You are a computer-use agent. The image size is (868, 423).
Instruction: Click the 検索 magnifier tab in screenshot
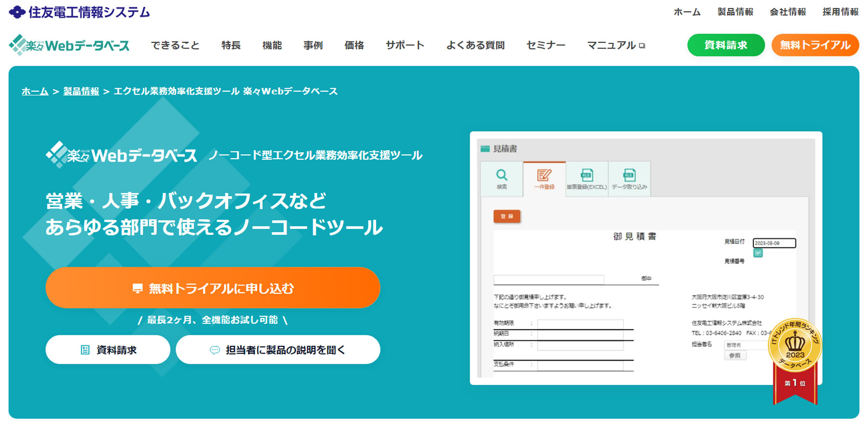[x=502, y=179]
